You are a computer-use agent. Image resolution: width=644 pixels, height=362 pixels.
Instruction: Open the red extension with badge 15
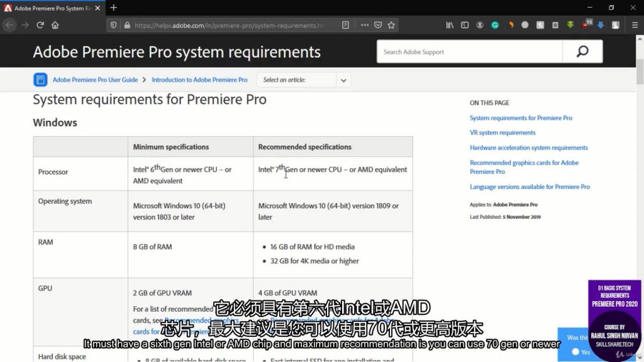point(586,25)
